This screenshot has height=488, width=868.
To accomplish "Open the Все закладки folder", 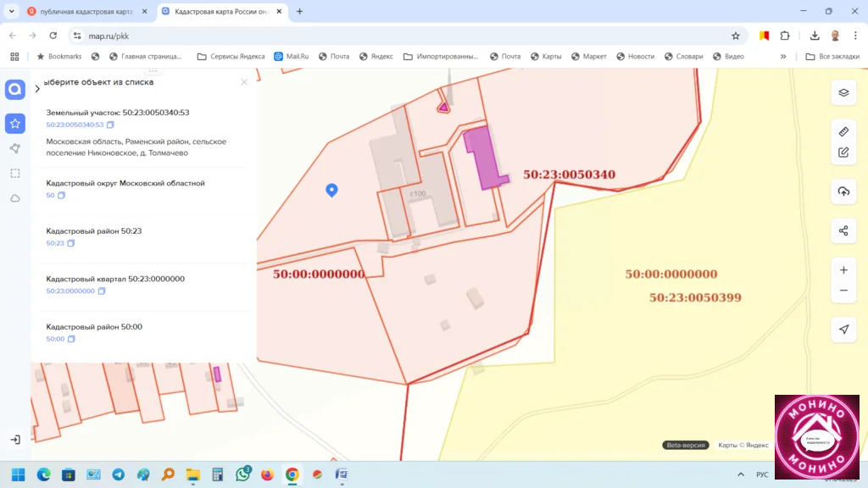I will 832,57.
